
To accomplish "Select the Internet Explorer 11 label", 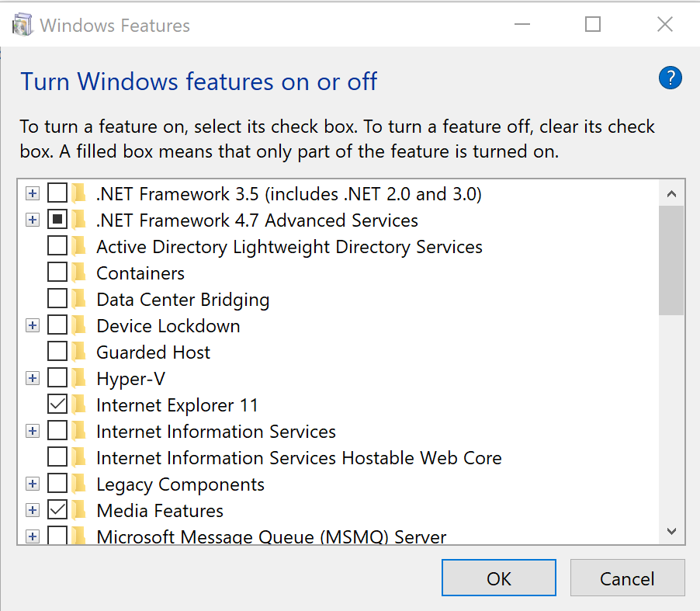I will (177, 405).
